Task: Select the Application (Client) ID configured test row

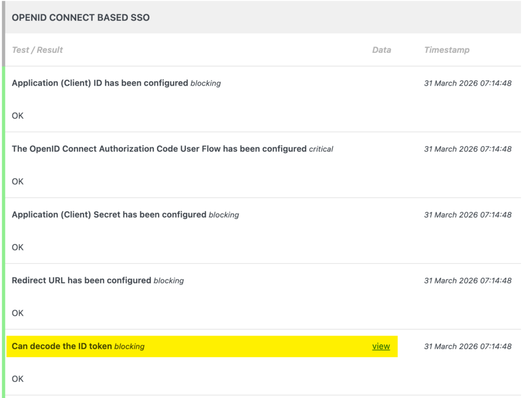Action: coord(99,83)
